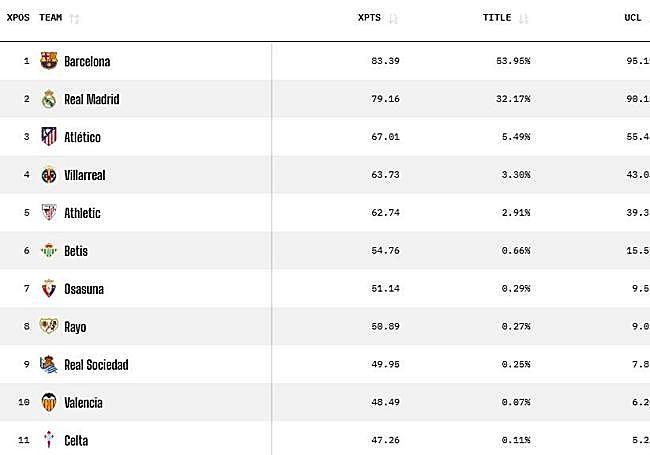Click the UCL column header

(632, 18)
